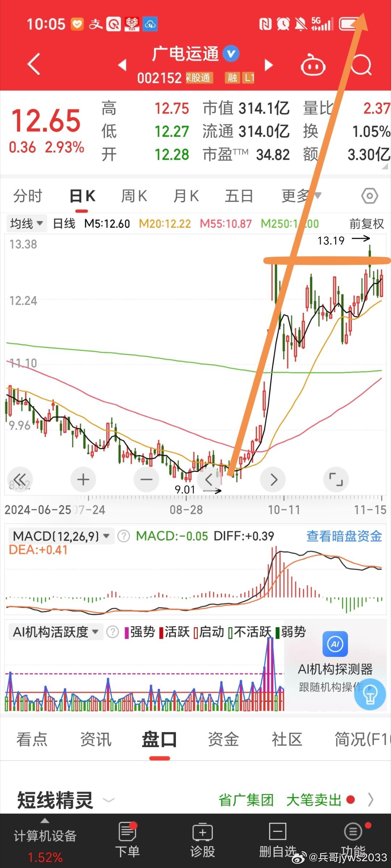
Task: Tap the M5:12.60 moving average label
Action: [x=107, y=224]
